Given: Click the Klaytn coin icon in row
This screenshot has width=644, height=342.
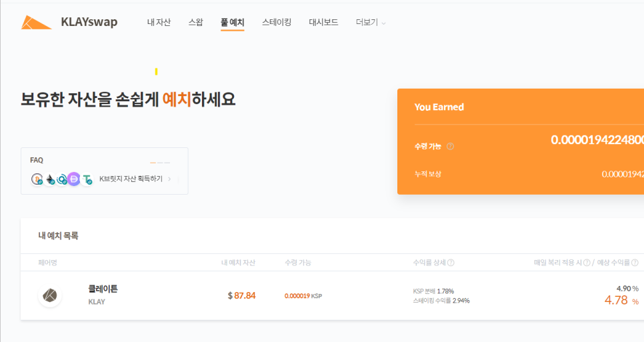Looking at the screenshot, I should (x=50, y=295).
